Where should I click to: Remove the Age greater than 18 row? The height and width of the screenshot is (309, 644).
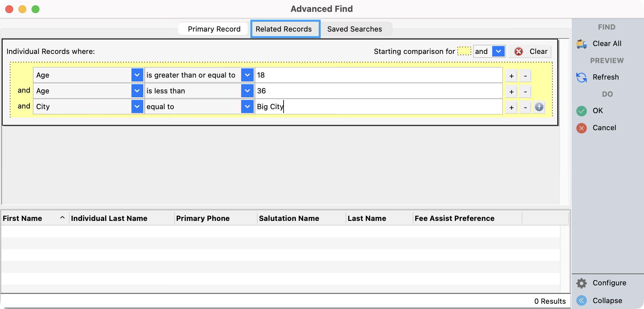[x=525, y=76]
